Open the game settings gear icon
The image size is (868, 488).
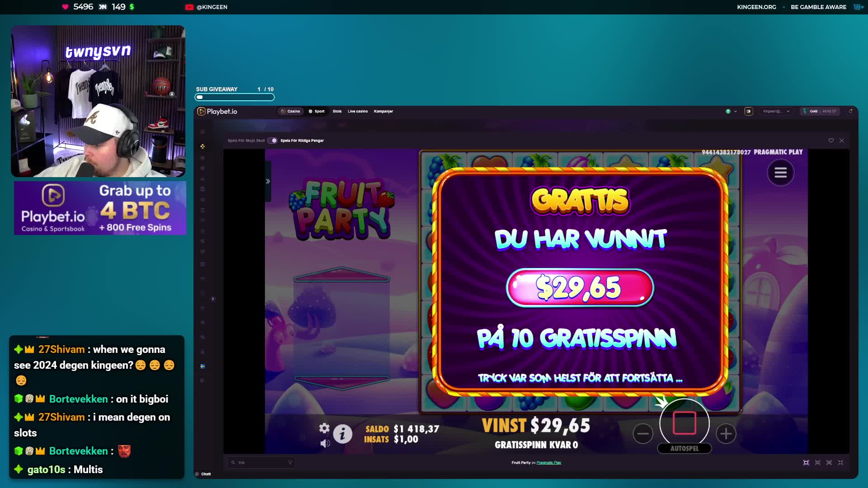point(324,428)
